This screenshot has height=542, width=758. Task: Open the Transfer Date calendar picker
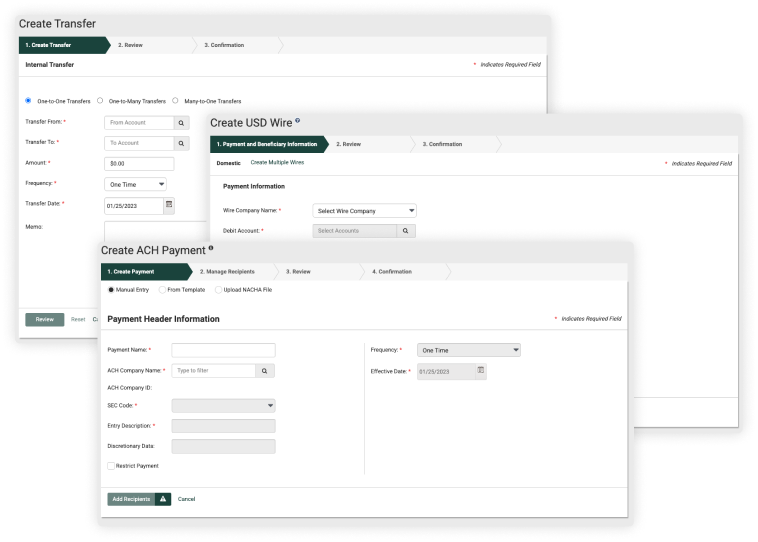[x=169, y=204]
